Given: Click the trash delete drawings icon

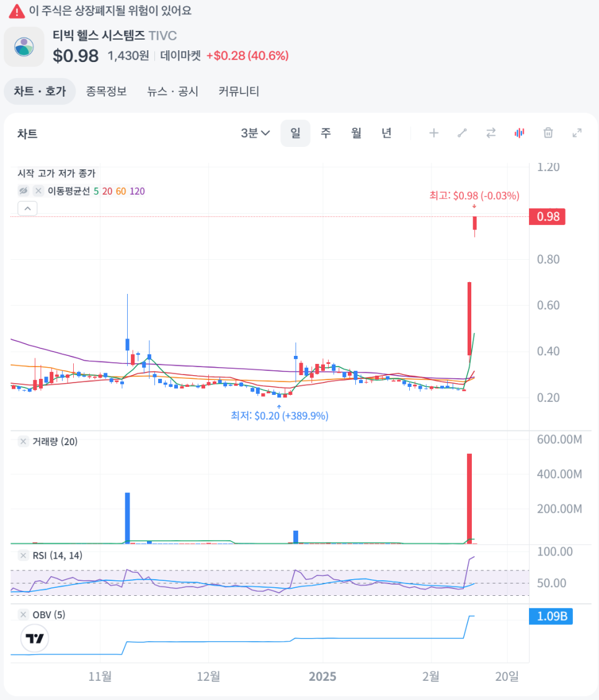Looking at the screenshot, I should (548, 133).
